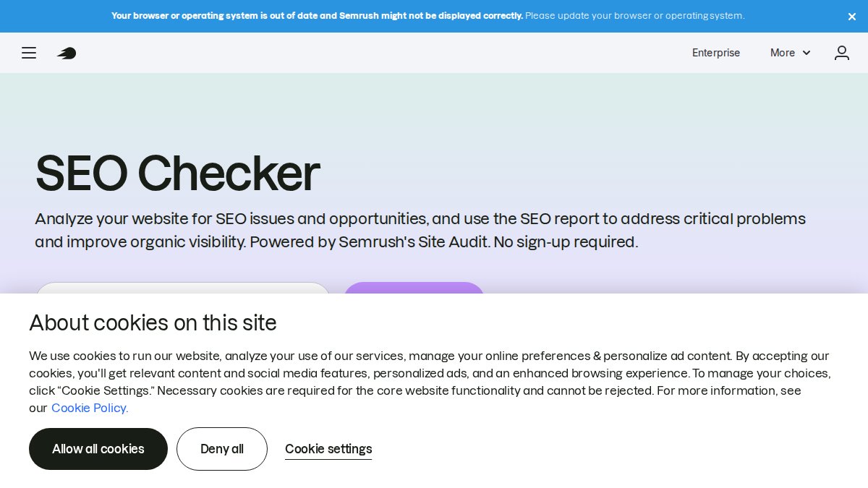868x488 pixels.
Task: Follow the Cookie Policy link
Action: (x=88, y=408)
